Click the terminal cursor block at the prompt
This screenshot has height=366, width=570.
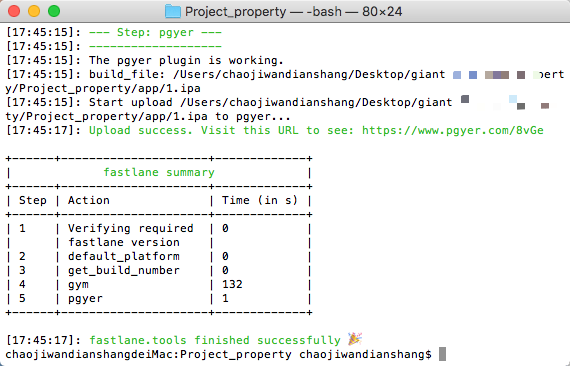[442, 354]
